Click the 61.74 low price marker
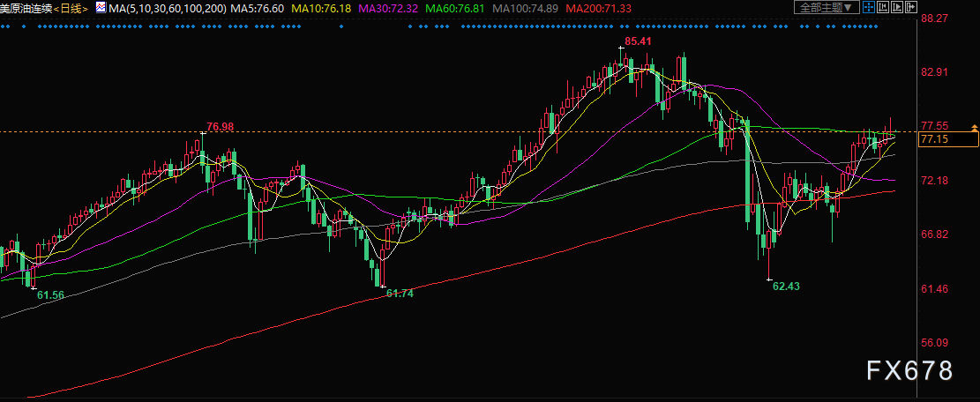The height and width of the screenshot is (402, 980). [400, 293]
